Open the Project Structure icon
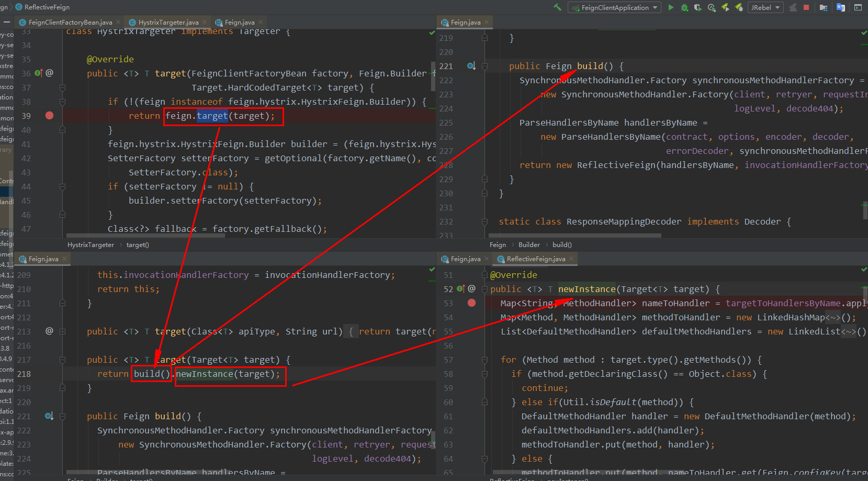Image resolution: width=868 pixels, height=481 pixels. click(824, 7)
